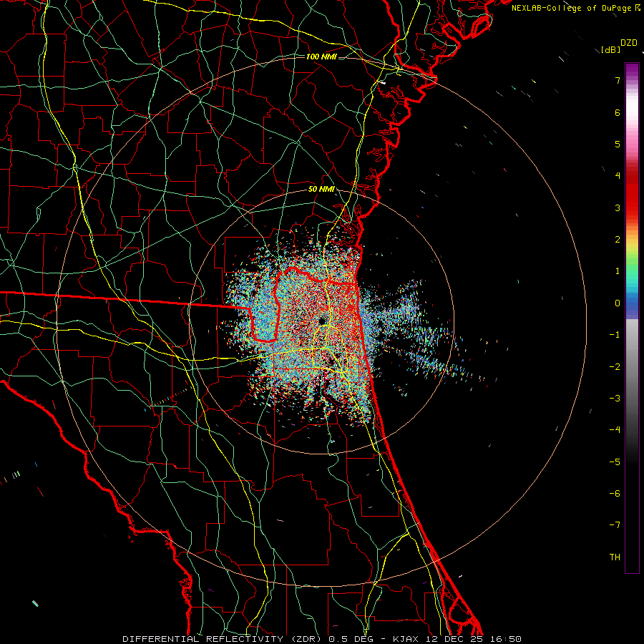Click the 4 value on color scale
644x644 pixels.
[x=618, y=176]
